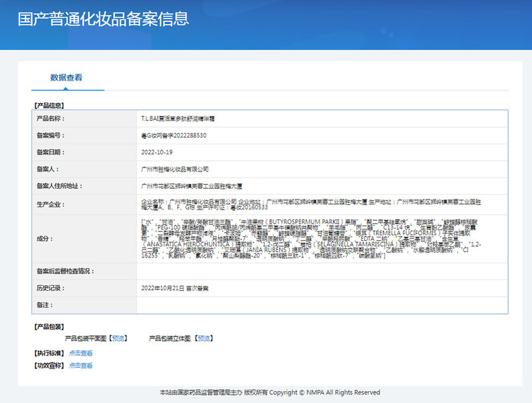The image size is (532, 403).
Task: Click the 生产企业 details cell
Action: (322, 205)
